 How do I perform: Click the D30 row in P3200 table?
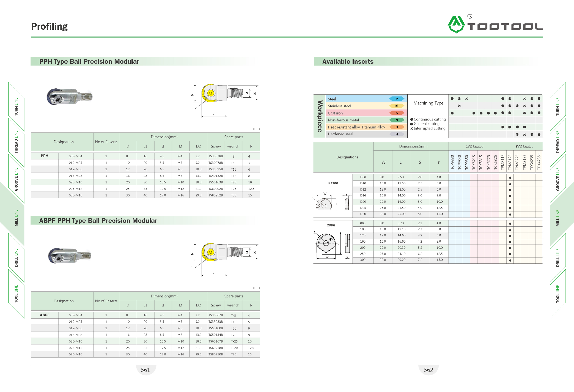[x=447, y=214]
